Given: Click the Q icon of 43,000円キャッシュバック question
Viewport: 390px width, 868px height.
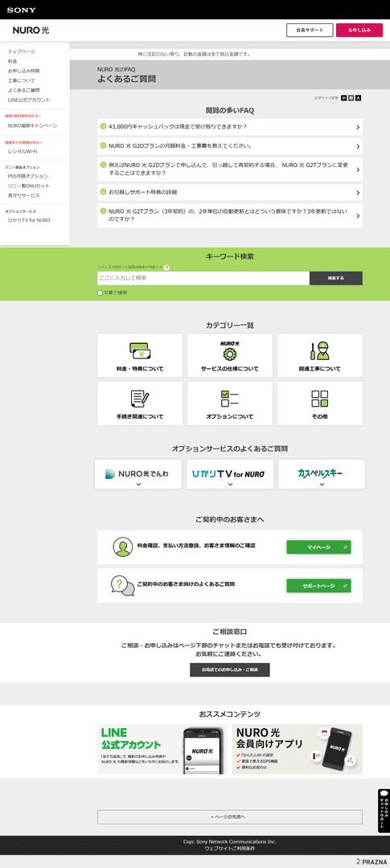Looking at the screenshot, I should pos(103,126).
